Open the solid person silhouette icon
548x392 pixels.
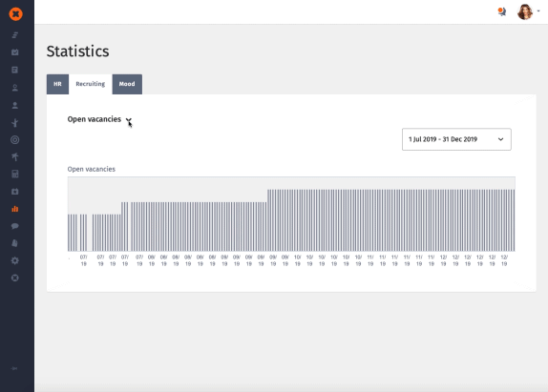pos(14,106)
